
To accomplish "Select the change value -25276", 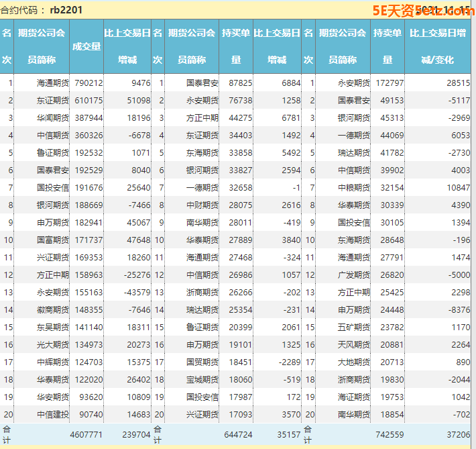I will tap(137, 275).
